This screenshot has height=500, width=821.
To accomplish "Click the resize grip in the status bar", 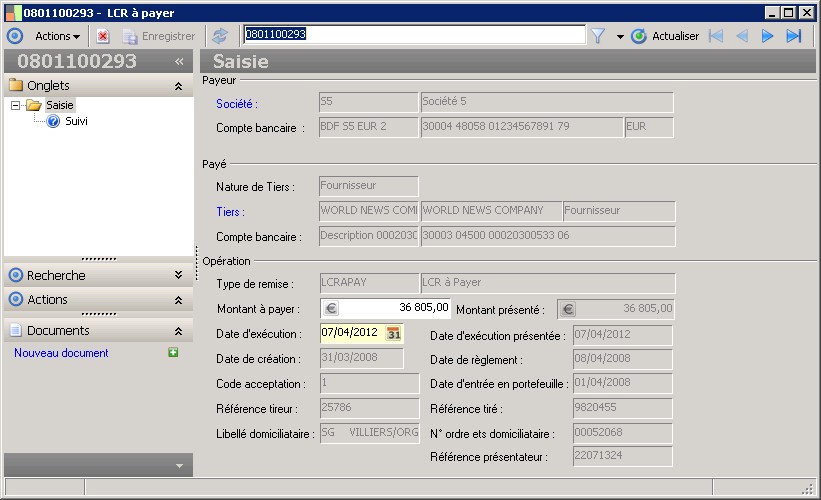I will [808, 488].
